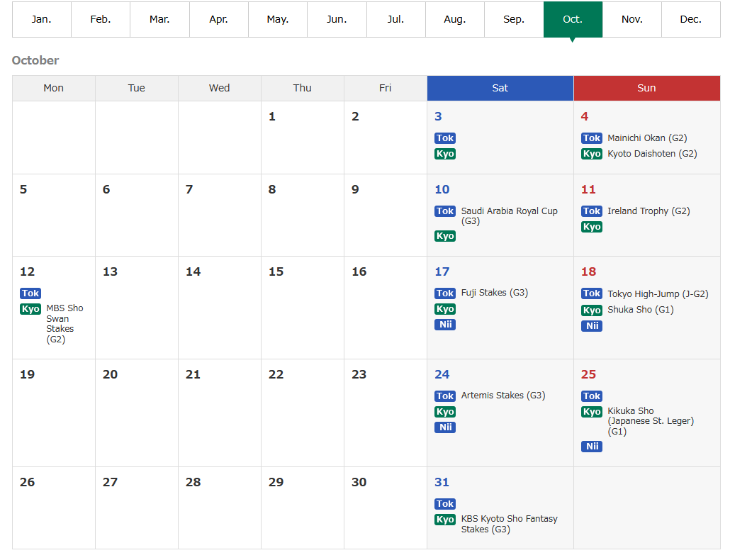Open Fuji Stakes (G3) race
This screenshot has width=730, height=560.
coord(495,292)
